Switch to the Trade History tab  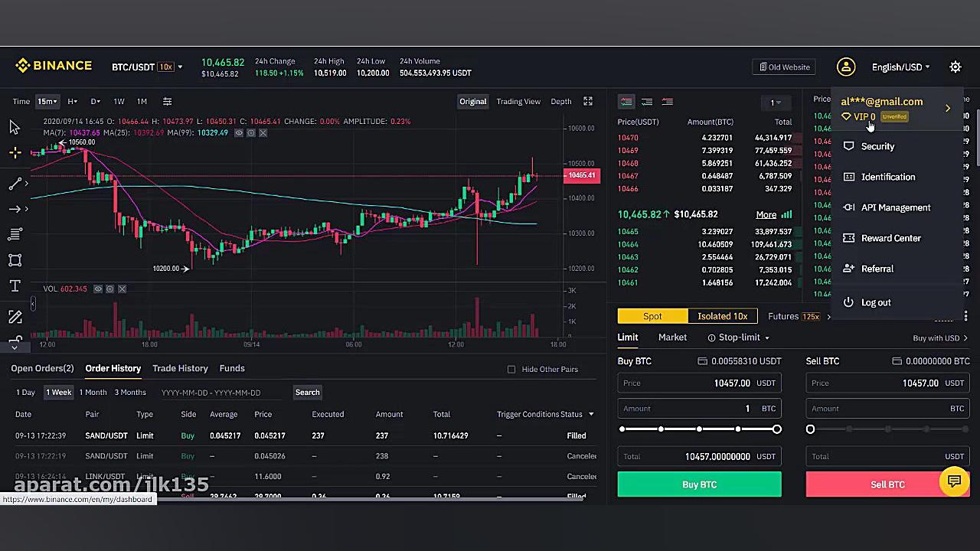pyautogui.click(x=180, y=368)
